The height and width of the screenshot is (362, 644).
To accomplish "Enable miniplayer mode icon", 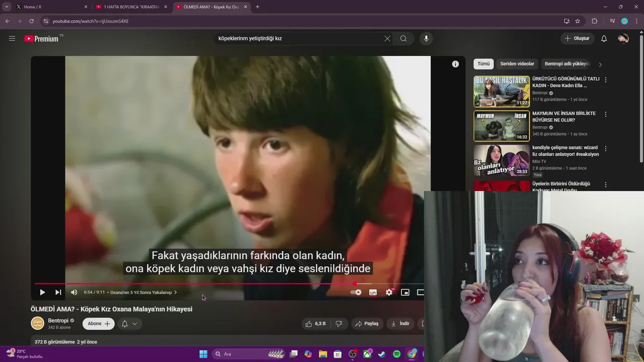I will 405,292.
